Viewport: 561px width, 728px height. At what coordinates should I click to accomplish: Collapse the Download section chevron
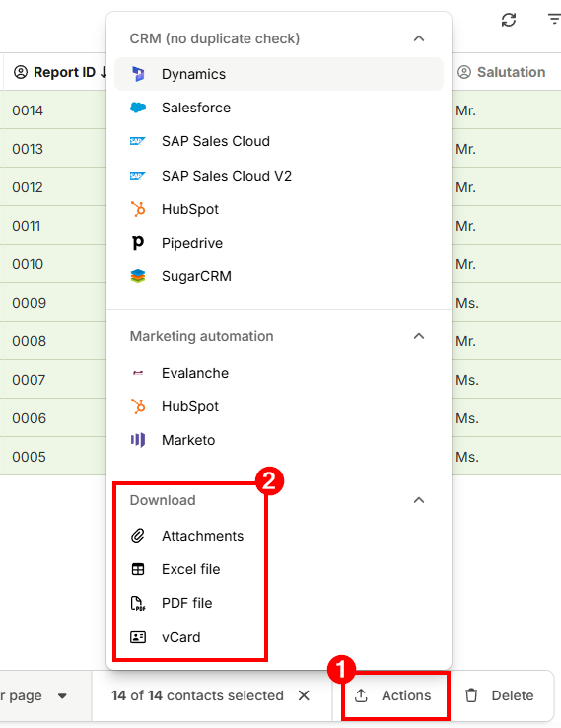click(x=419, y=500)
